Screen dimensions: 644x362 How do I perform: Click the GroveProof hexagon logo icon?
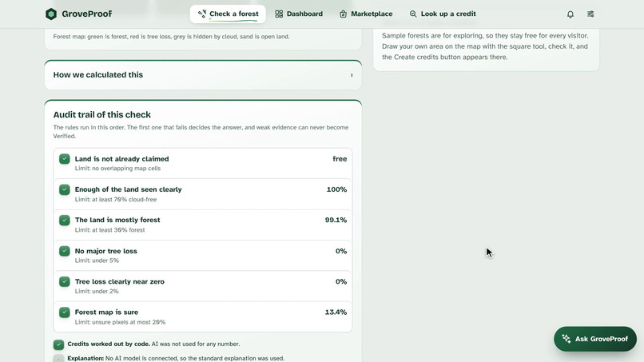click(51, 14)
